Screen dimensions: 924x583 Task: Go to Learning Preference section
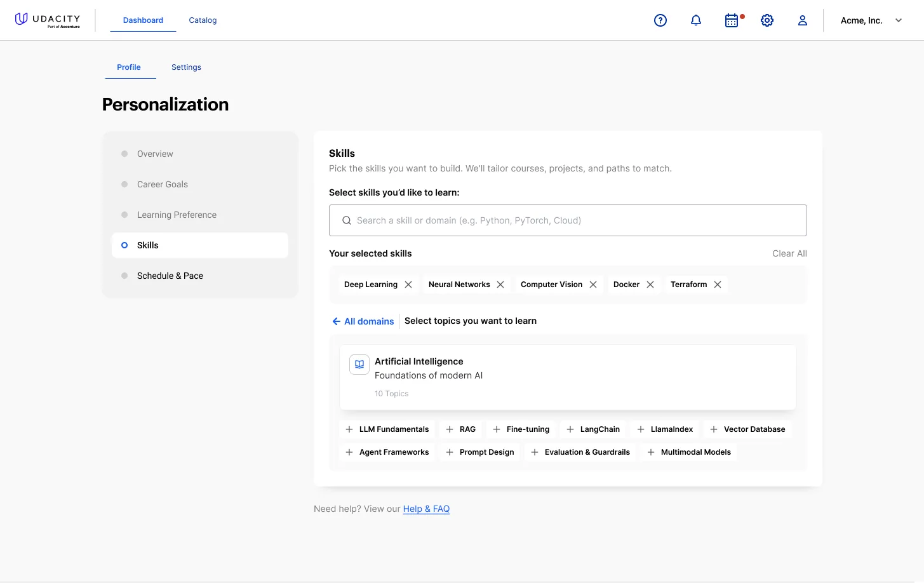(x=200, y=215)
